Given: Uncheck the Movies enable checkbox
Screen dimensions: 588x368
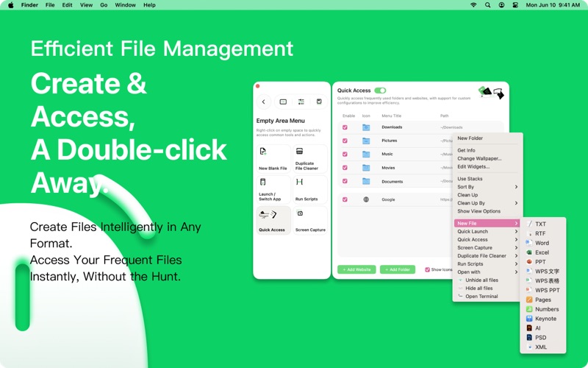Looking at the screenshot, I should 345,168.
